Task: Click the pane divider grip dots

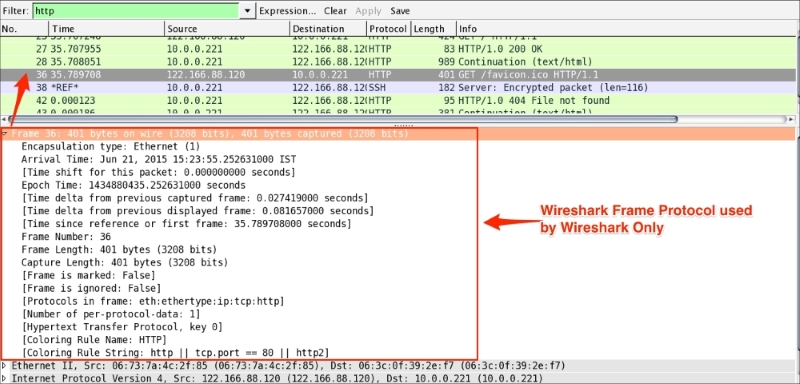Action: tap(404, 125)
